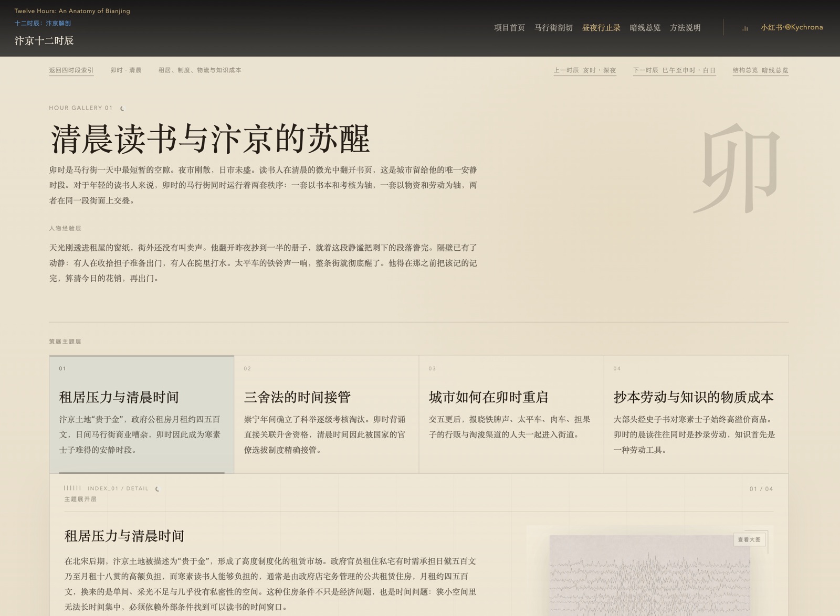
Task: Click the barcode icon before INDEX_01 / DETAIL
Action: click(72, 488)
